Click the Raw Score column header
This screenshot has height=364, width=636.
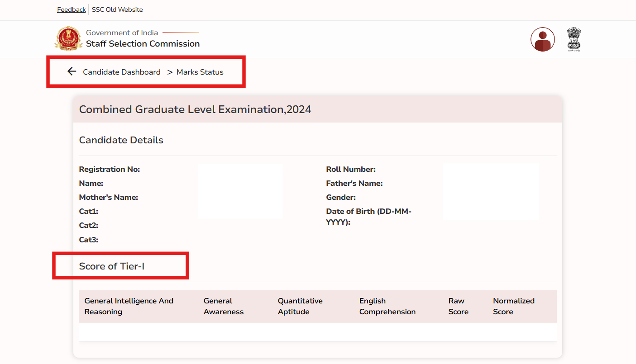click(458, 306)
